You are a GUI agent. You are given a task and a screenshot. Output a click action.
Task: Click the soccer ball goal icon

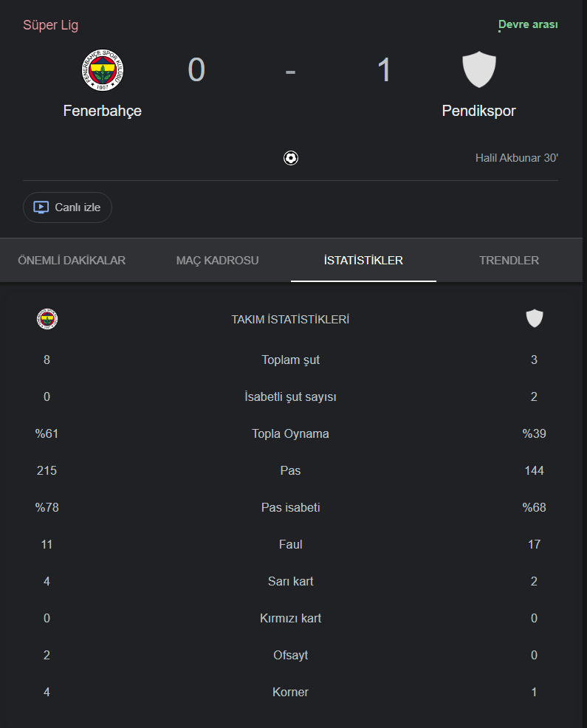click(x=291, y=158)
